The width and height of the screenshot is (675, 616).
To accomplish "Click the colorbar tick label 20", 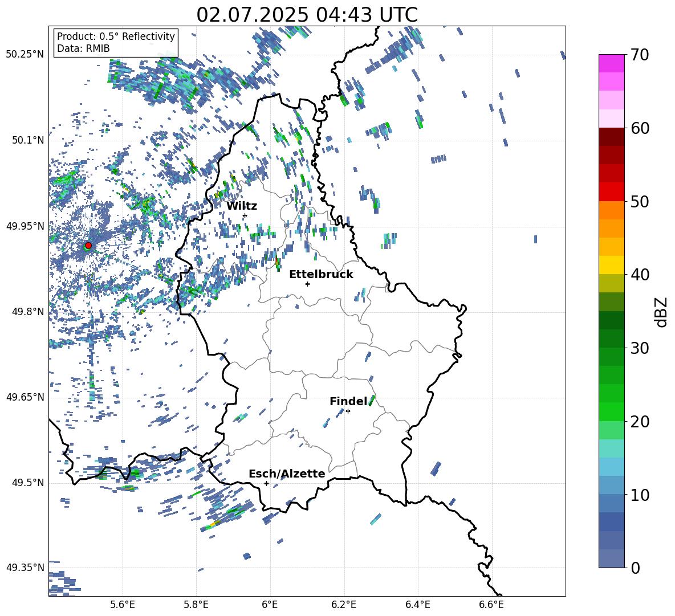I will (x=640, y=421).
